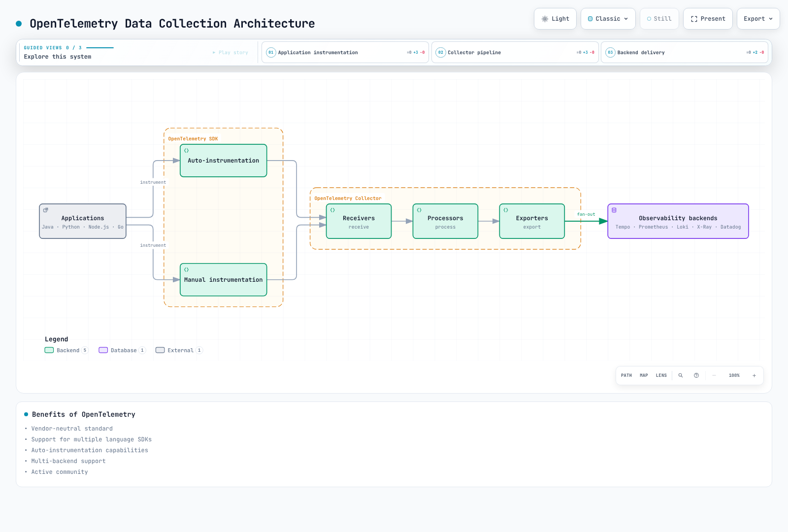This screenshot has width=788, height=532.
Task: Select the Manual instrumentation node
Action: (x=224, y=280)
